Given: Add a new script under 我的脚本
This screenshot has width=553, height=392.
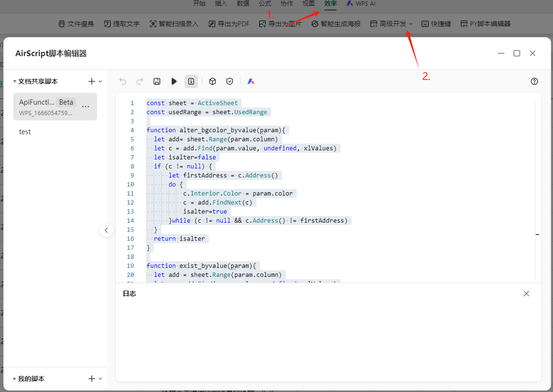Looking at the screenshot, I should pyautogui.click(x=92, y=379).
